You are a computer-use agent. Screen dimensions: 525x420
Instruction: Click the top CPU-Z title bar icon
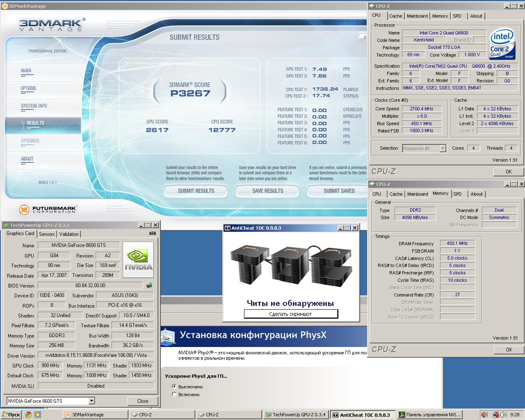point(372,6)
